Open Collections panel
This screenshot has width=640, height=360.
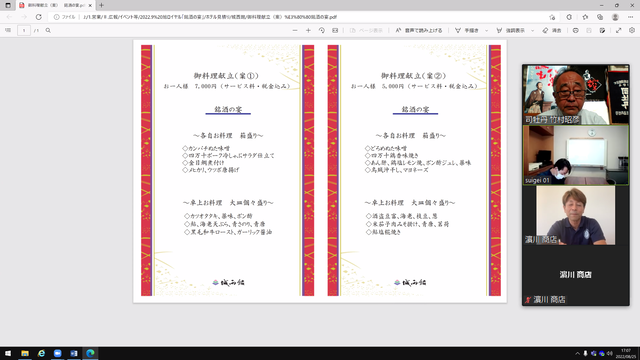600,17
